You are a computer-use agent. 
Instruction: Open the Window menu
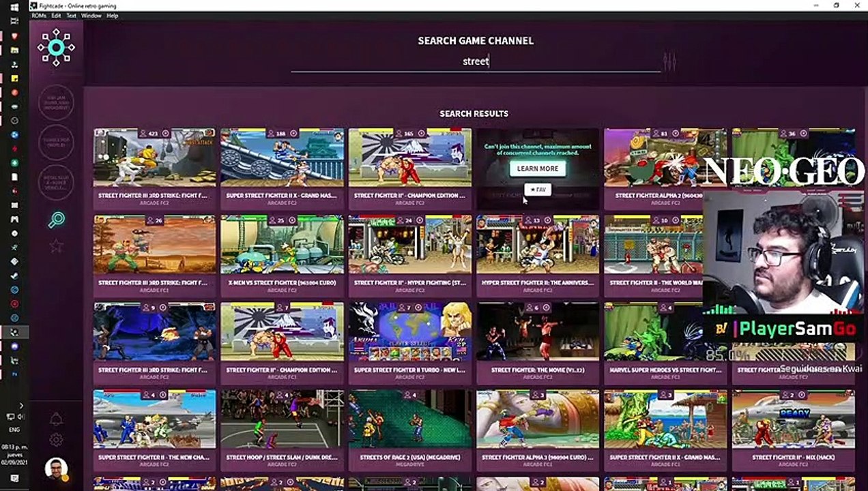91,16
